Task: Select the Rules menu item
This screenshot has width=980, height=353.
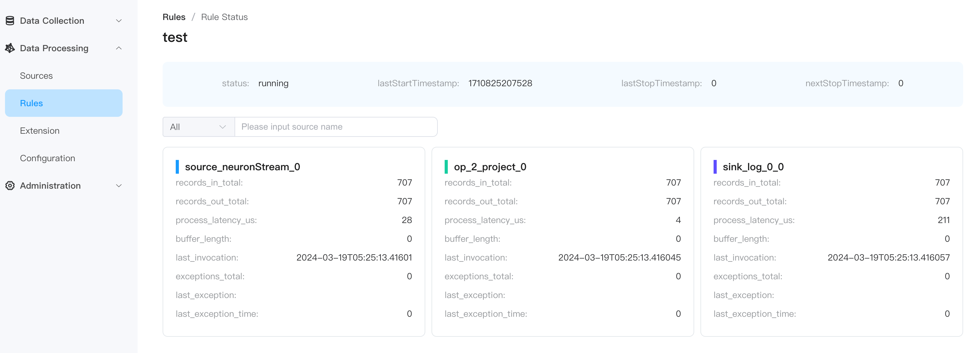Action: pos(31,103)
